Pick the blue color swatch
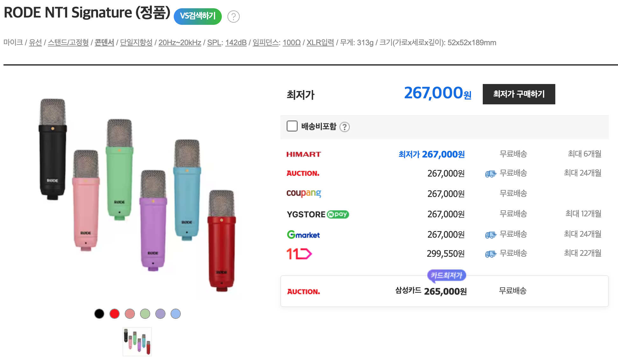Image resolution: width=618 pixels, height=364 pixels. pyautogui.click(x=176, y=314)
